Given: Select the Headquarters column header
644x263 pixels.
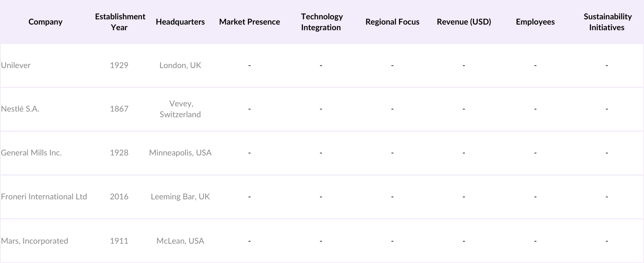Looking at the screenshot, I should (x=180, y=22).
